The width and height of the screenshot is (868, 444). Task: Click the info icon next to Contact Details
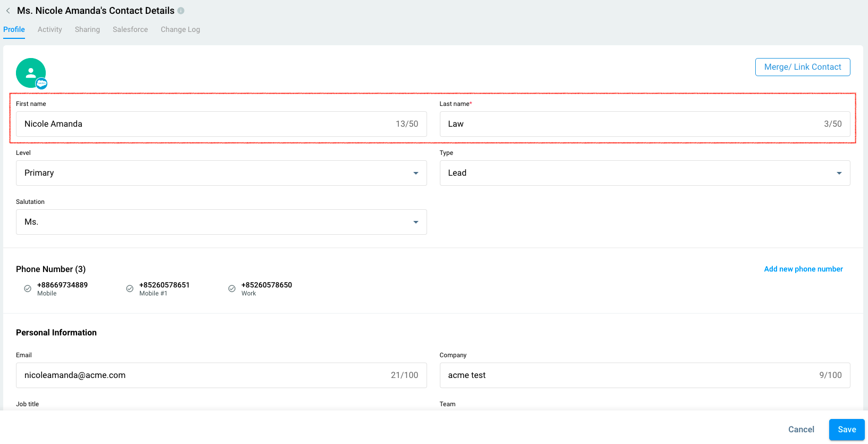point(181,11)
